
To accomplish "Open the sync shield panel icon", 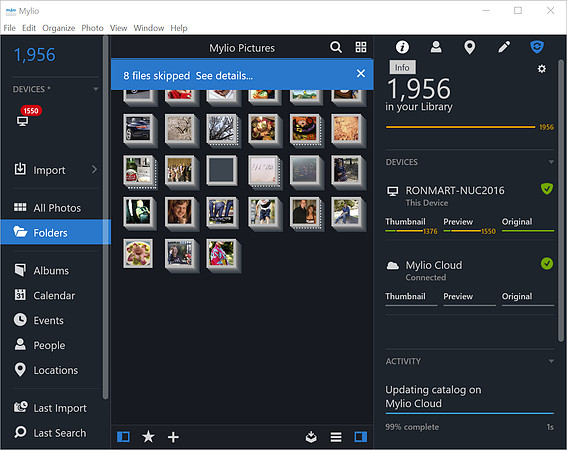I will (x=537, y=47).
